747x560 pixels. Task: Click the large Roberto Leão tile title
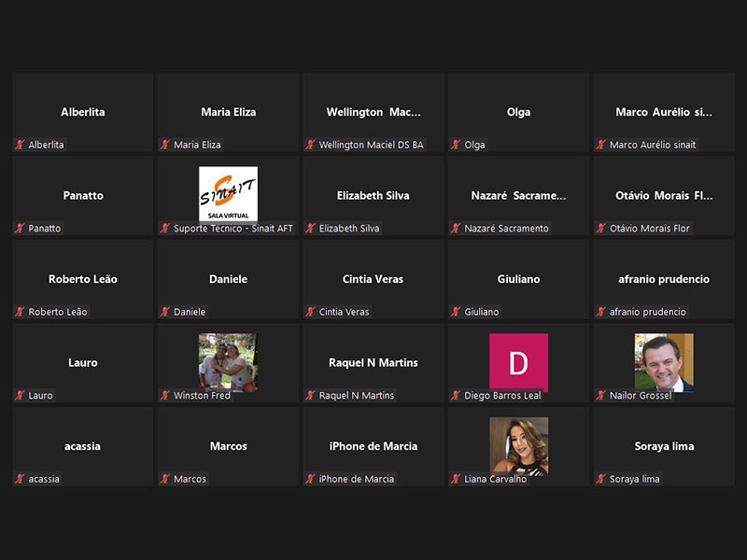tap(83, 279)
